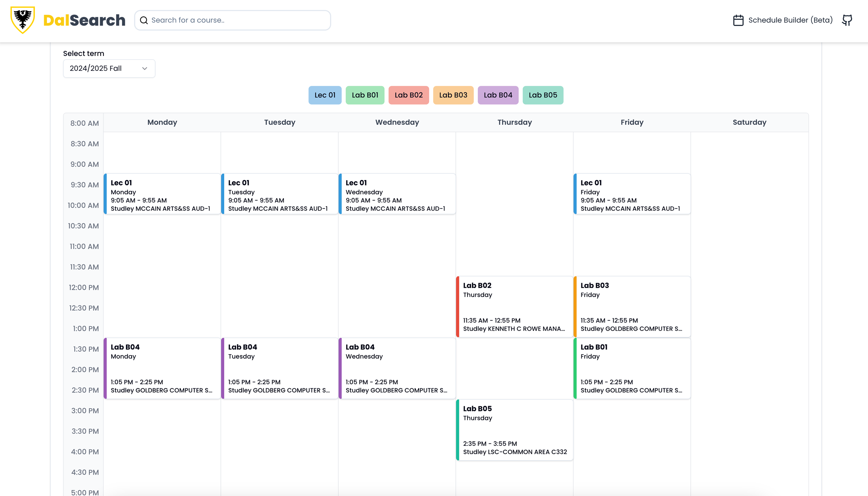Screen dimensions: 868x496
Task: Click the 2:35 PM - 3:55 PM time text
Action: [x=490, y=444]
